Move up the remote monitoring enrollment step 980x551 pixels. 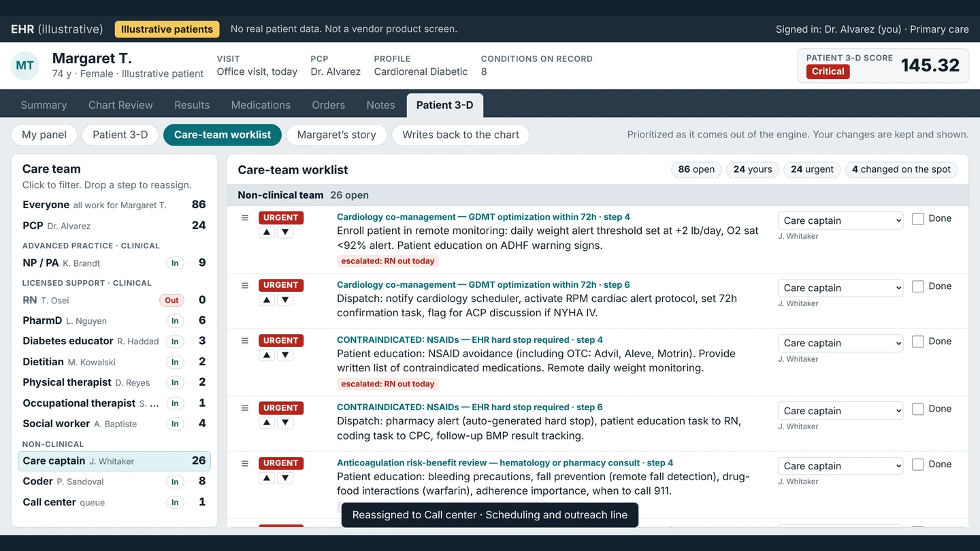(267, 232)
